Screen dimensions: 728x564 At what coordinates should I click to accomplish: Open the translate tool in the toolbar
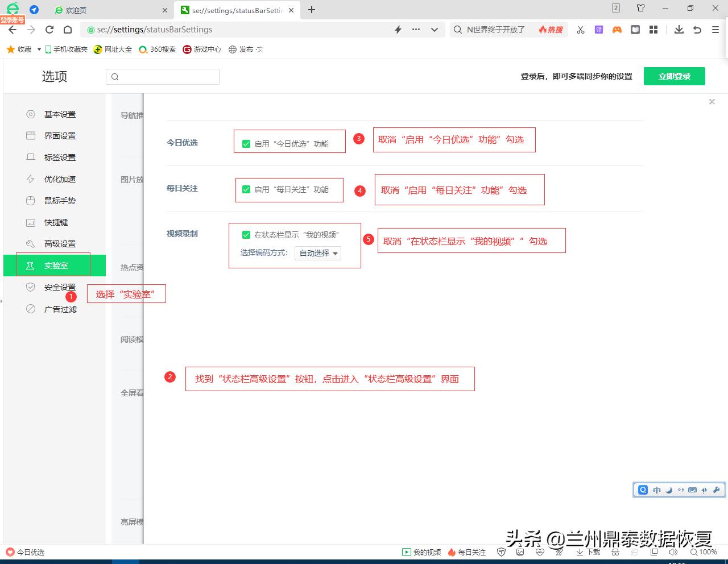click(598, 29)
